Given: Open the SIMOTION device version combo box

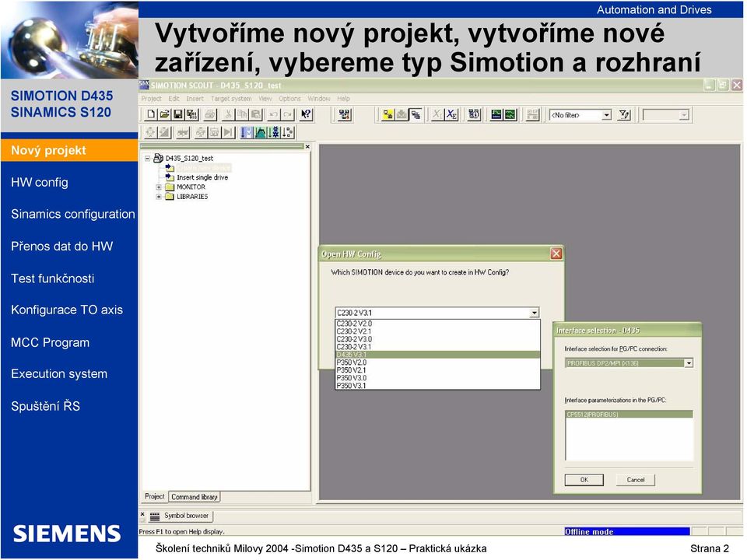Looking at the screenshot, I should (534, 313).
